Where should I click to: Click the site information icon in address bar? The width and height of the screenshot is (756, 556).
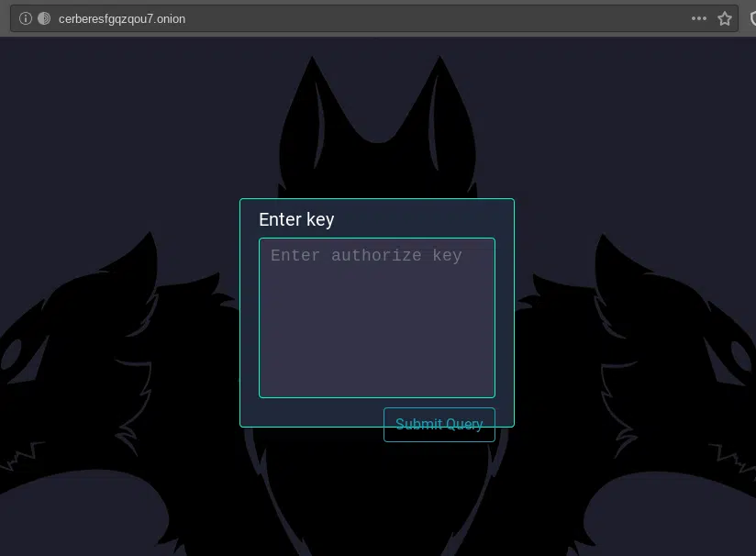26,18
